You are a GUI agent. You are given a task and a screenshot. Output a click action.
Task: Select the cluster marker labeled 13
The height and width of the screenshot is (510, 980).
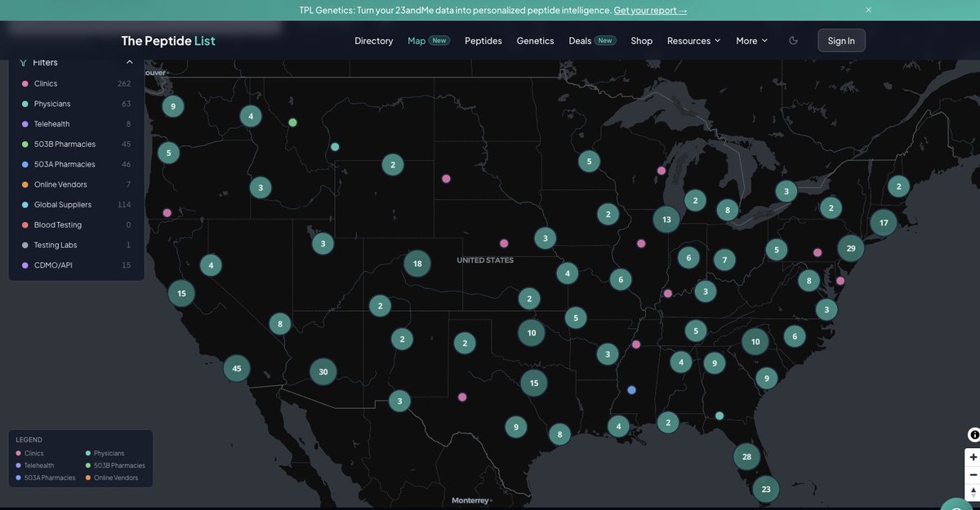point(666,220)
